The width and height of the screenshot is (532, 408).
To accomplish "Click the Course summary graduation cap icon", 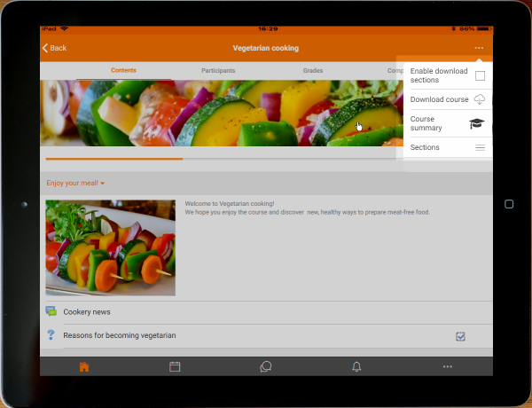I will [477, 124].
